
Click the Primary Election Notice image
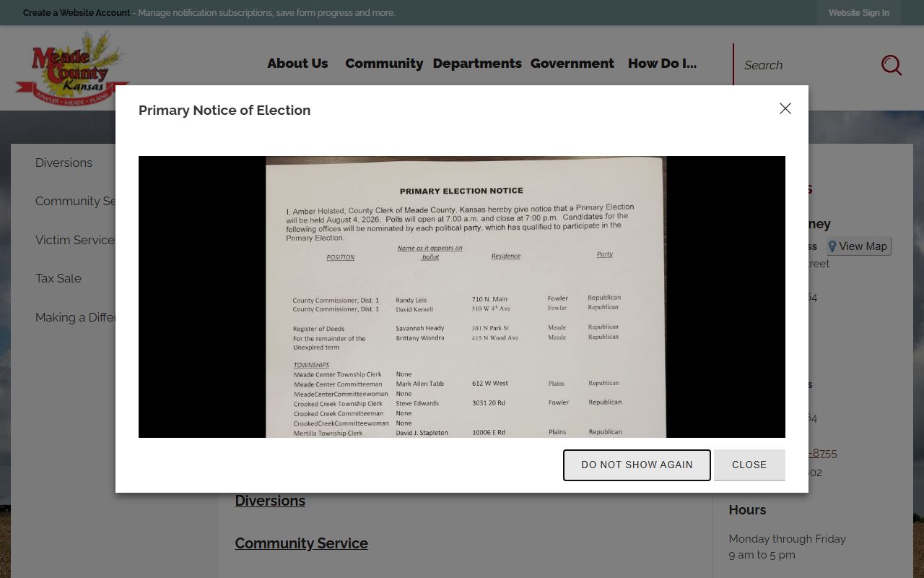coord(462,297)
